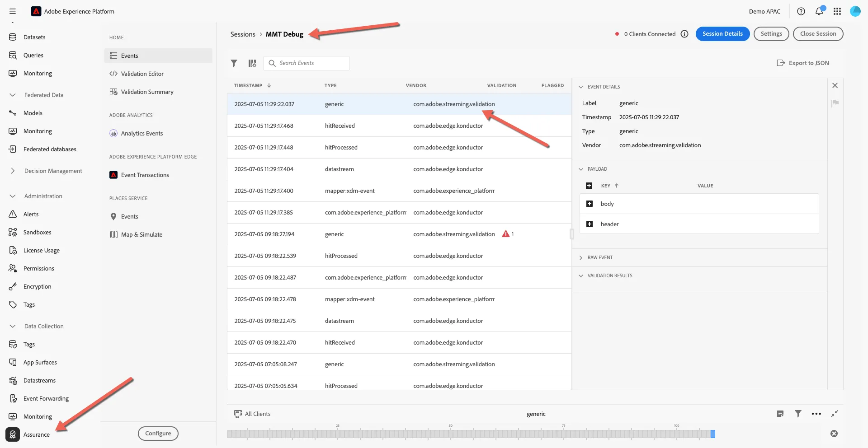
Task: Click the Close Session button
Action: [818, 34]
